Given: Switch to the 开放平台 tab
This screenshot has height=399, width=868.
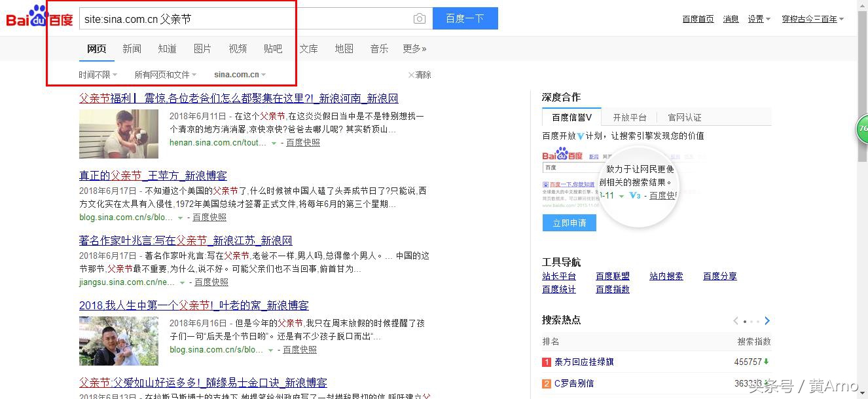Looking at the screenshot, I should [x=630, y=117].
